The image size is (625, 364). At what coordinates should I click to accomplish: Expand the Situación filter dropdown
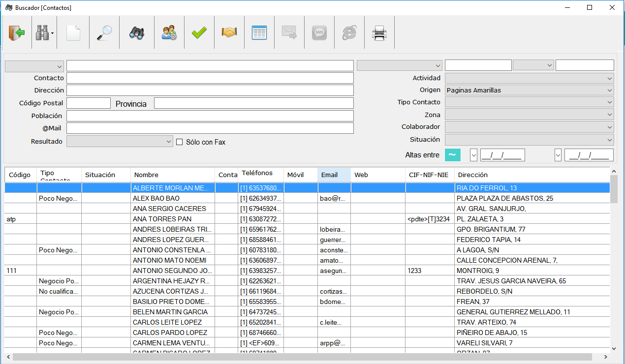pos(530,140)
